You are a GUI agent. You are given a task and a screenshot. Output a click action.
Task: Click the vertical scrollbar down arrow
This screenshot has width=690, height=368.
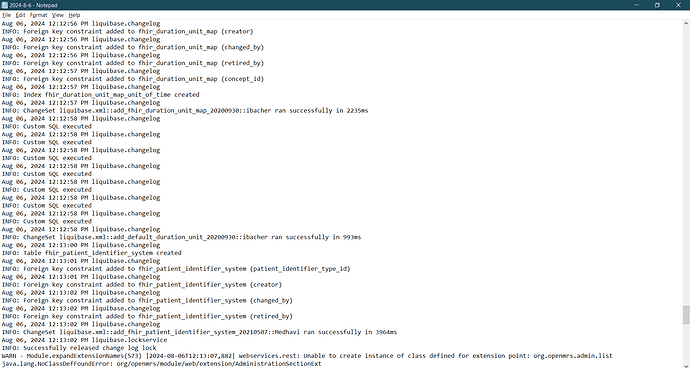point(686,364)
